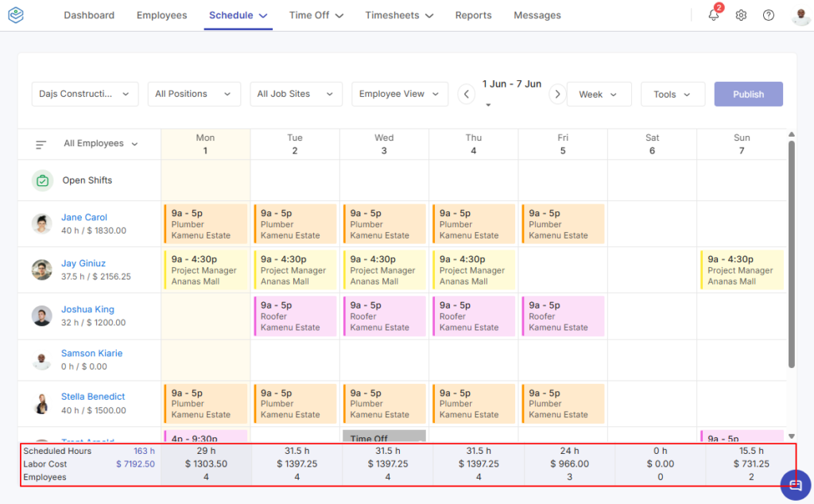
Task: Go to previous week arrow
Action: coord(466,94)
